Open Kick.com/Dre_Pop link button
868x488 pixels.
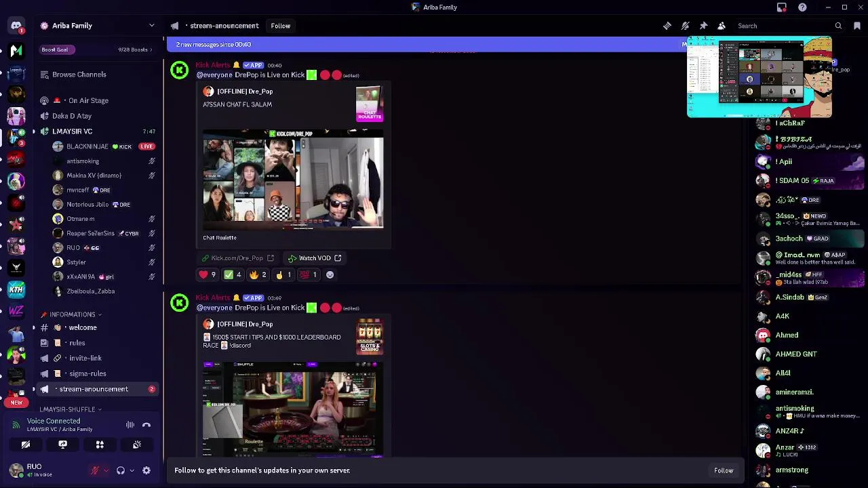238,258
